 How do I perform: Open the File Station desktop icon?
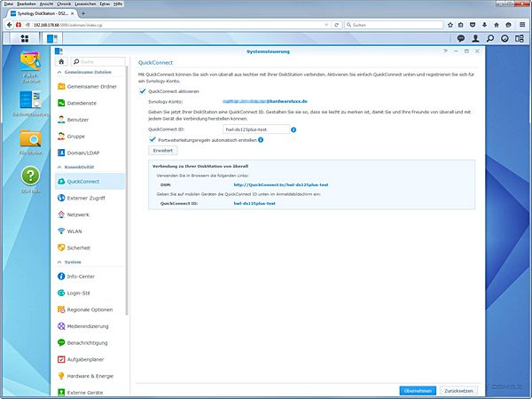(x=30, y=142)
